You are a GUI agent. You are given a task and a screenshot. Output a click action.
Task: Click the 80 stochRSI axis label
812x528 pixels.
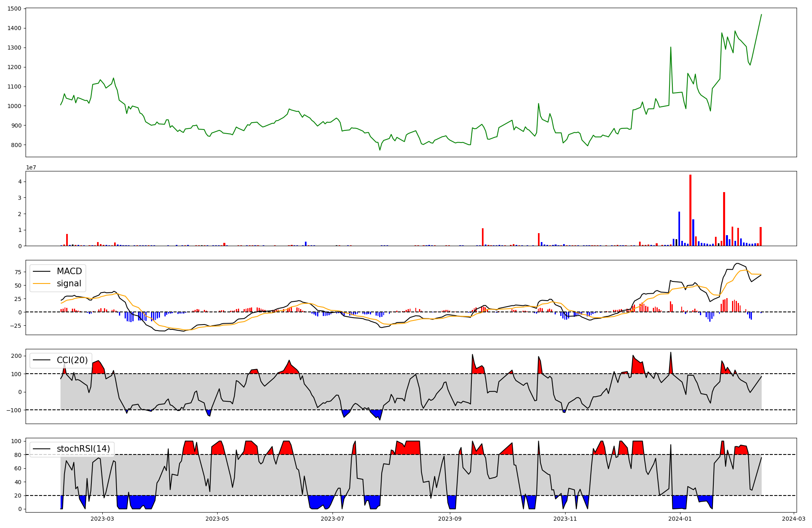(x=18, y=455)
